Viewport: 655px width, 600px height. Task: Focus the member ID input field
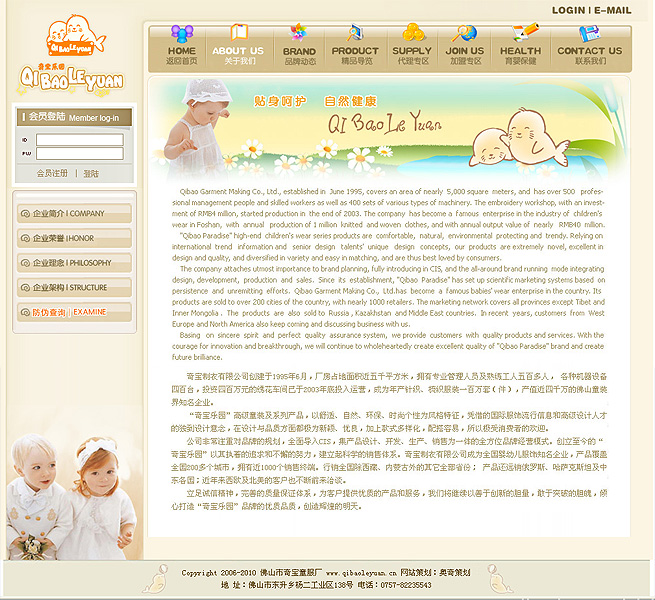pyautogui.click(x=80, y=140)
